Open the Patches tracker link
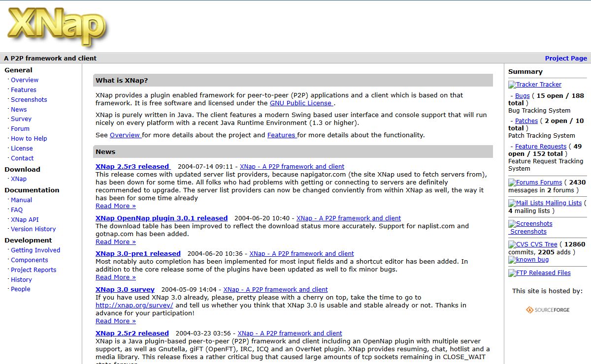591x364 pixels. (x=526, y=121)
